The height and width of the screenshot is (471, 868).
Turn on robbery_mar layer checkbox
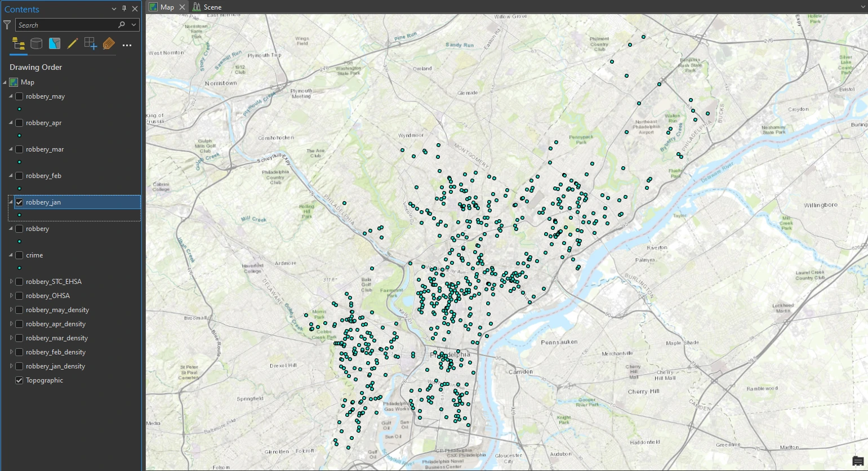tap(19, 149)
